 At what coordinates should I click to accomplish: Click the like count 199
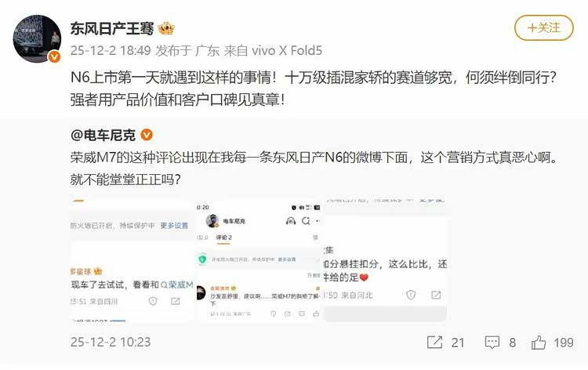pos(564,343)
